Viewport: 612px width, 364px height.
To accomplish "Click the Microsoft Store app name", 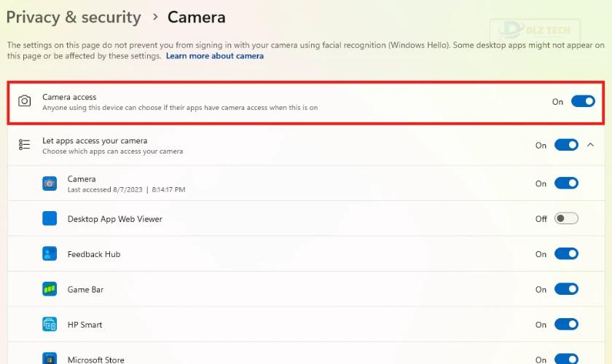I will tap(96, 360).
